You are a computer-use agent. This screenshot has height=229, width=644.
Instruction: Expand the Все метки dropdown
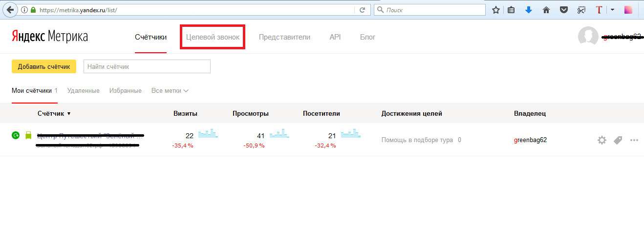tap(170, 91)
